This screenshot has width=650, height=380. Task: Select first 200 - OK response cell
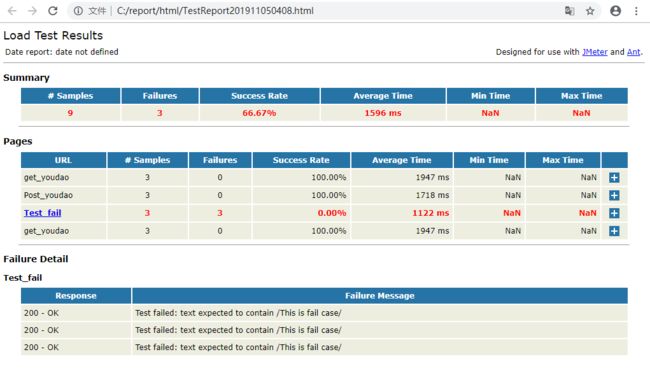tap(76, 313)
